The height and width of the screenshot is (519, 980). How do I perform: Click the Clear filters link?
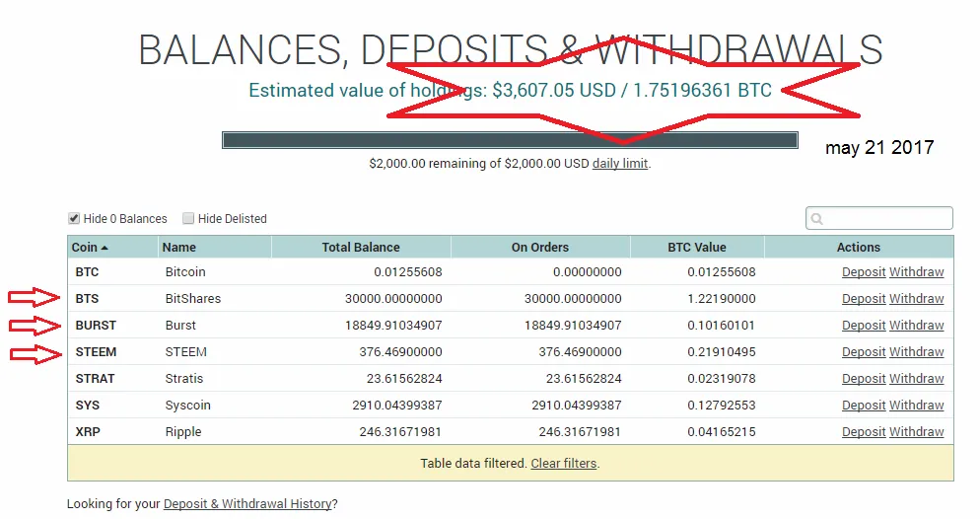point(564,464)
